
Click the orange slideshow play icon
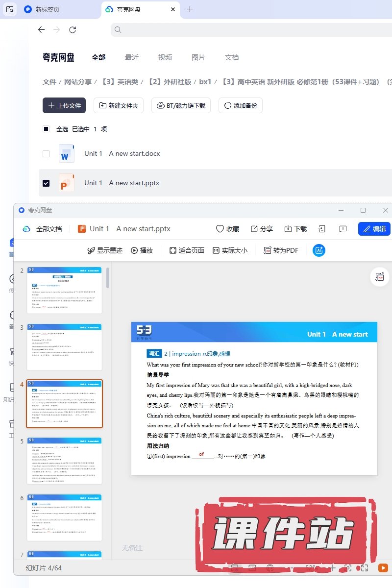pyautogui.click(x=383, y=568)
